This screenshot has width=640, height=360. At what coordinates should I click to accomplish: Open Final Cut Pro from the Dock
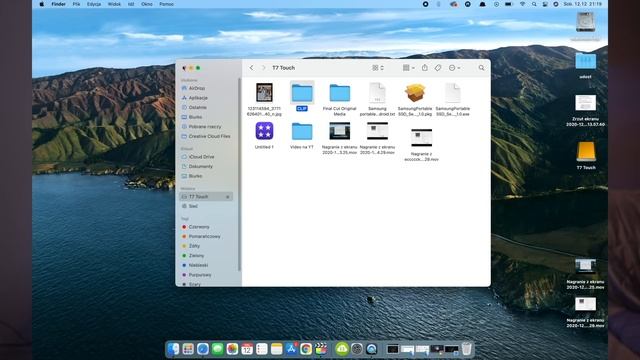[x=321, y=349]
